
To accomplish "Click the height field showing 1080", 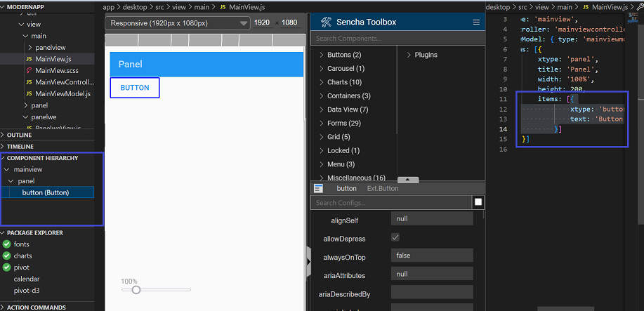I will coord(290,22).
